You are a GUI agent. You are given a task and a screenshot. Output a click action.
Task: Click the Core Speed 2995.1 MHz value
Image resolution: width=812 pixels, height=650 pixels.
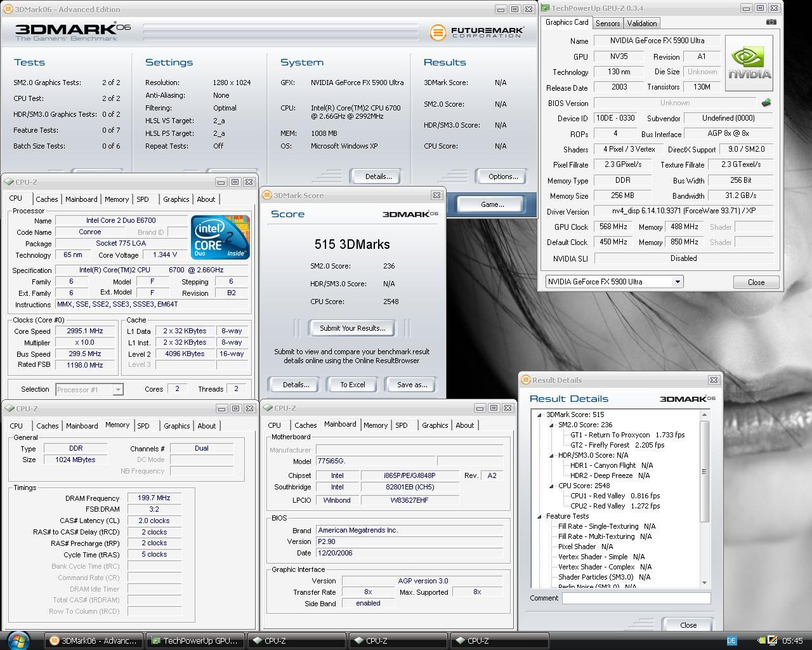(x=84, y=331)
